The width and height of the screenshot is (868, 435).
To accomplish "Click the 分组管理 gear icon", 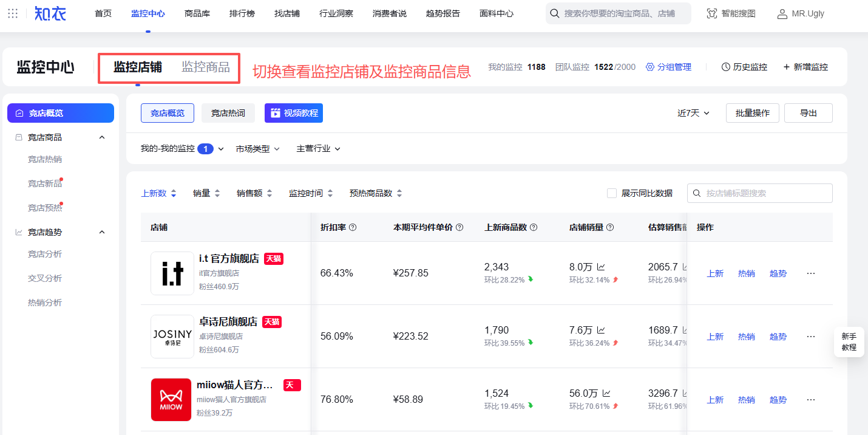I will [x=650, y=67].
